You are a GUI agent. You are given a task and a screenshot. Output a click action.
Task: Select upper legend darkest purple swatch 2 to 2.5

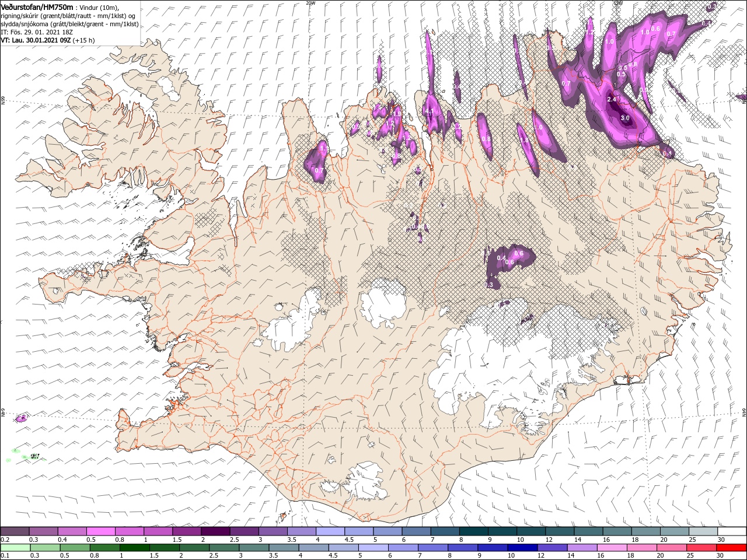point(215,531)
